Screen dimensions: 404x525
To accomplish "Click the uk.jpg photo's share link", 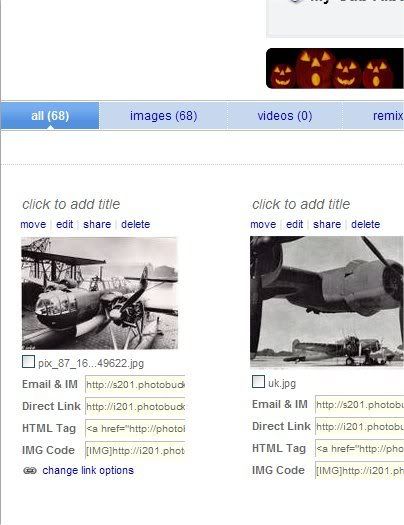I will click(x=327, y=224).
